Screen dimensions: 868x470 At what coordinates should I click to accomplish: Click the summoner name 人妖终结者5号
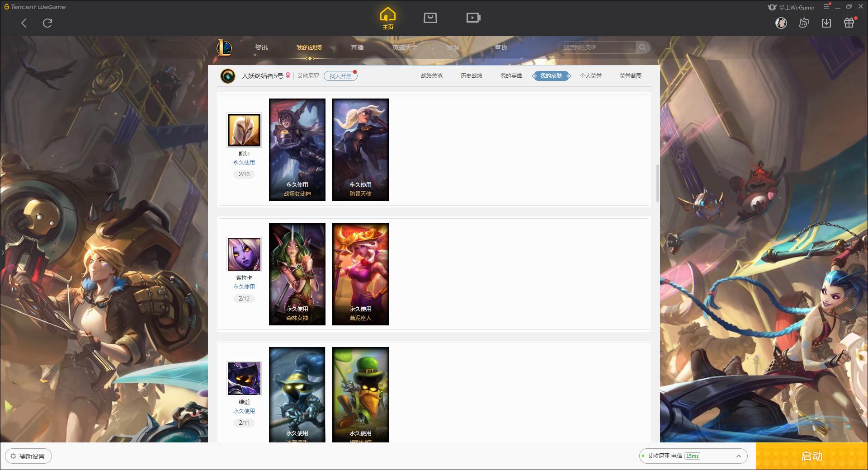262,76
